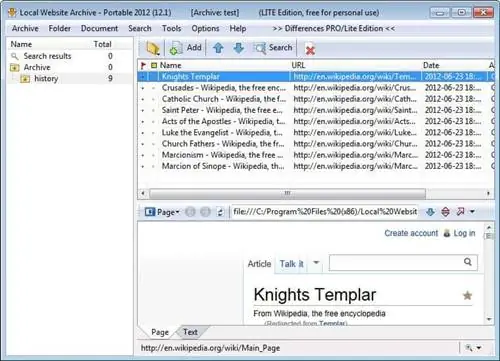Select Search results in folder tree
Viewport: 500px width, 361px height.
[47, 56]
